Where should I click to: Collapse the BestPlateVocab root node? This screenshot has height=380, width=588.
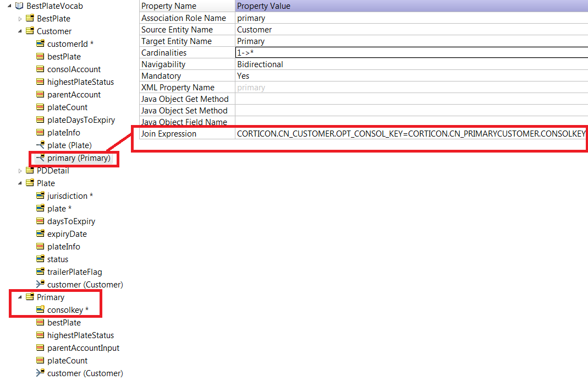pos(9,6)
